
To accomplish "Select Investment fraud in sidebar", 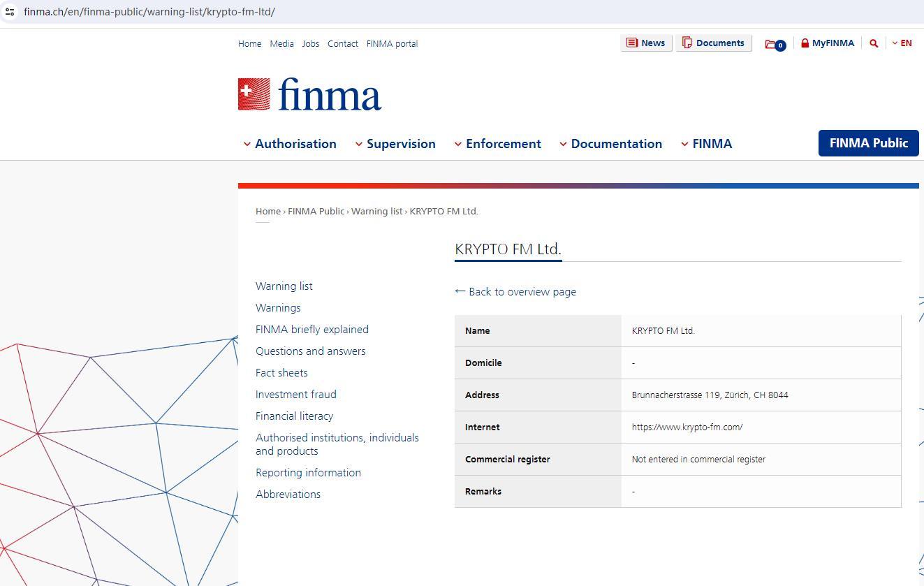I will click(x=296, y=395).
